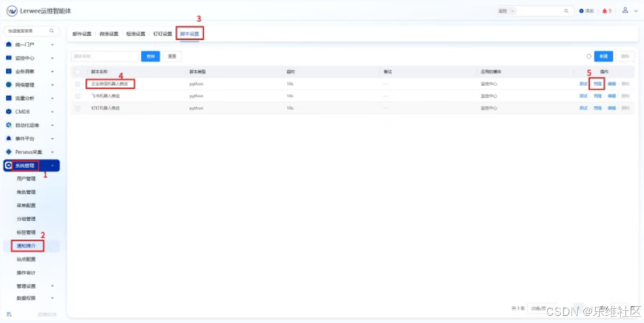The height and width of the screenshot is (323, 644).
Task: Click 测试 for 钉钉机器人推送 row
Action: pos(583,108)
